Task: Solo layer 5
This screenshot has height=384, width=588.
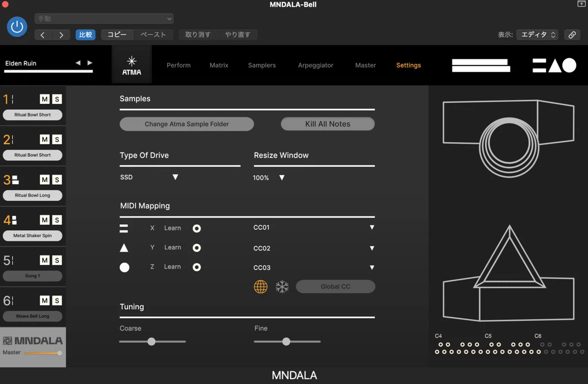Action: tap(57, 260)
